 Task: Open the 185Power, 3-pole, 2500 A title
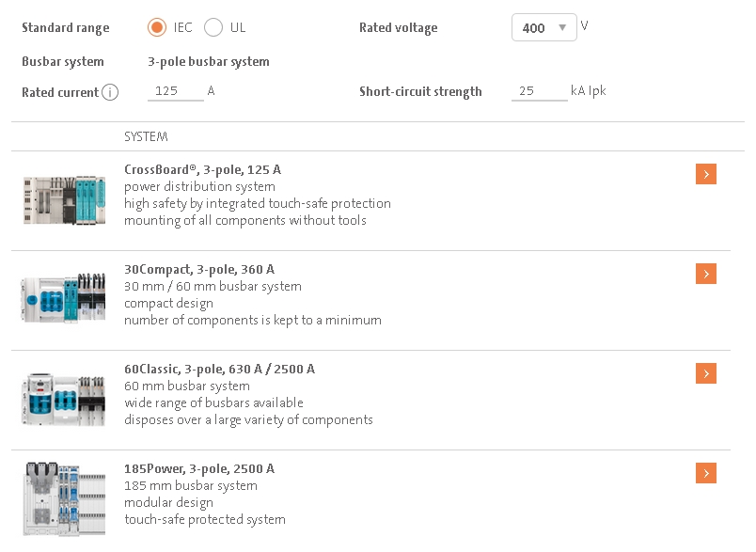tap(199, 469)
